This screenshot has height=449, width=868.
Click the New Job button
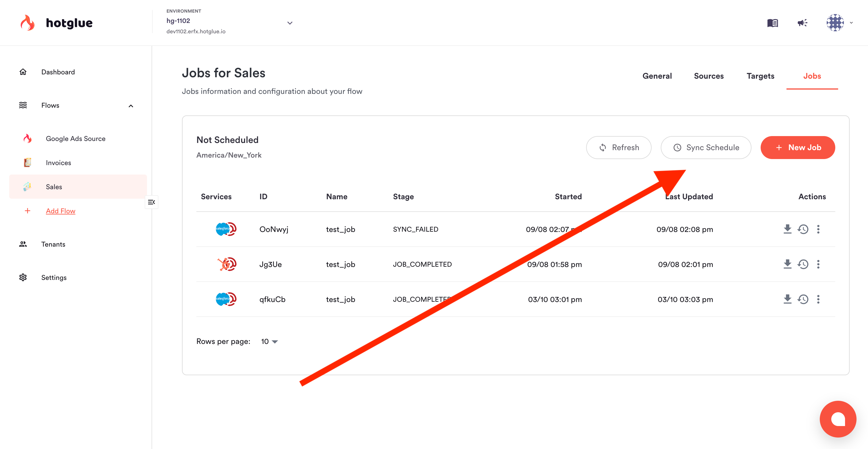798,148
